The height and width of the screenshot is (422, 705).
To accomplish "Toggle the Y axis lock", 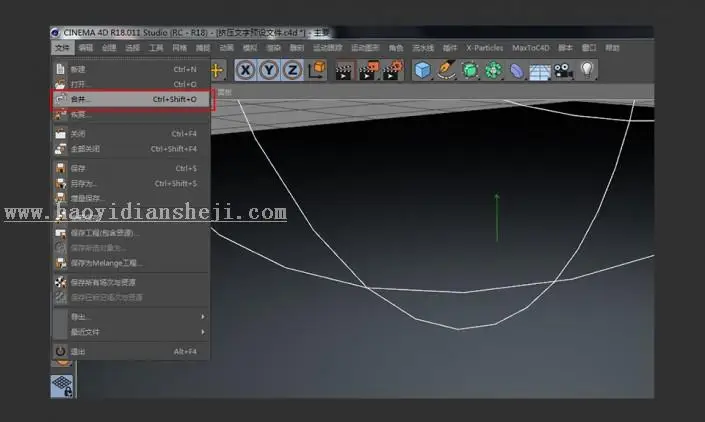I will (269, 70).
